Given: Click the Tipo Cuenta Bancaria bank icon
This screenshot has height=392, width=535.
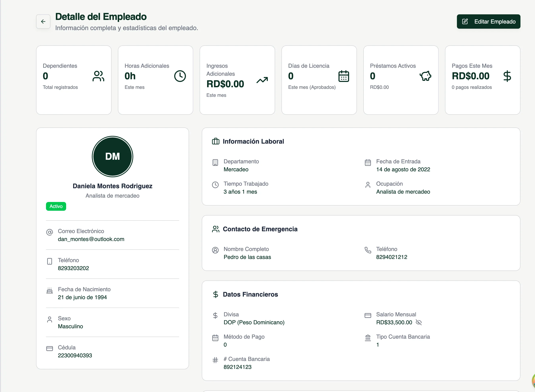Looking at the screenshot, I should (x=368, y=338).
